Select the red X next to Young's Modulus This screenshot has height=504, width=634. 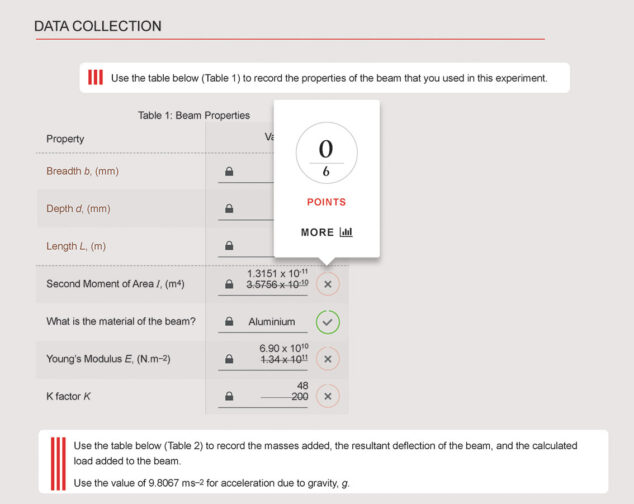click(327, 359)
